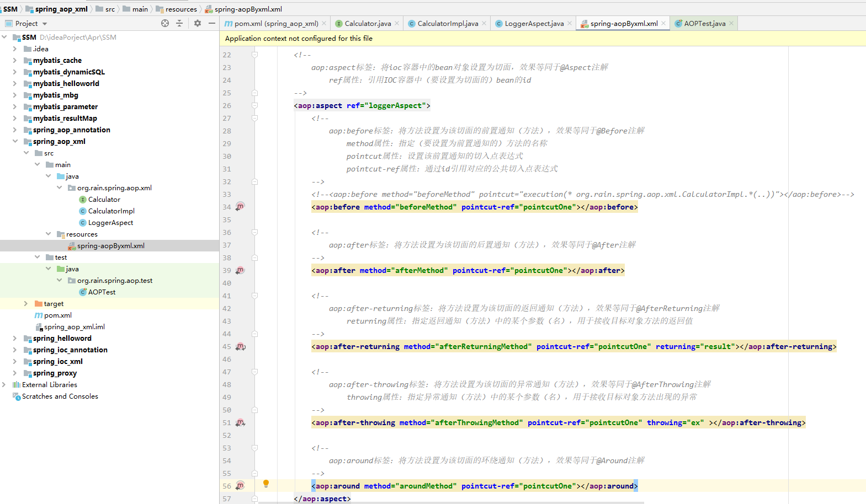
Task: Click SSM in breadcrumb bar
Action: pyautogui.click(x=10, y=9)
